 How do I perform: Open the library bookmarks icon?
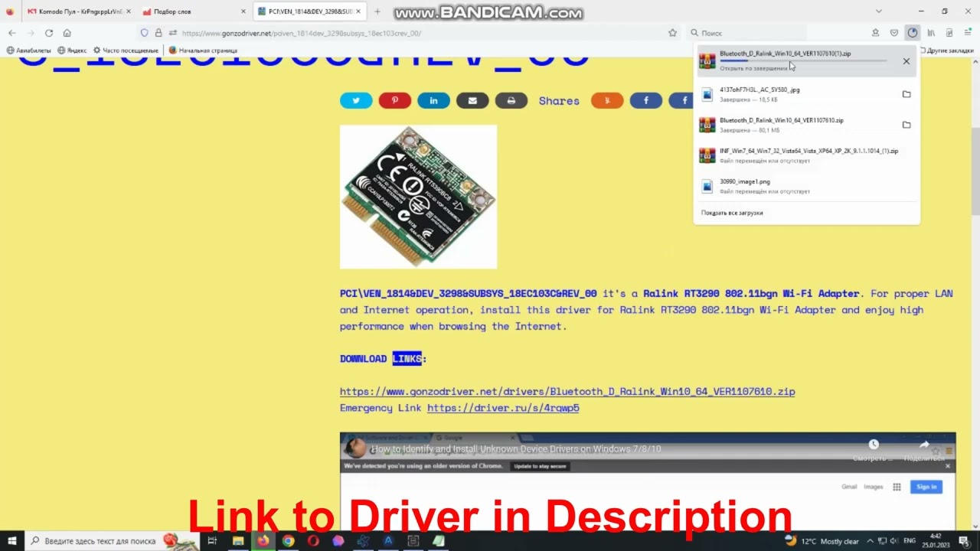[931, 33]
